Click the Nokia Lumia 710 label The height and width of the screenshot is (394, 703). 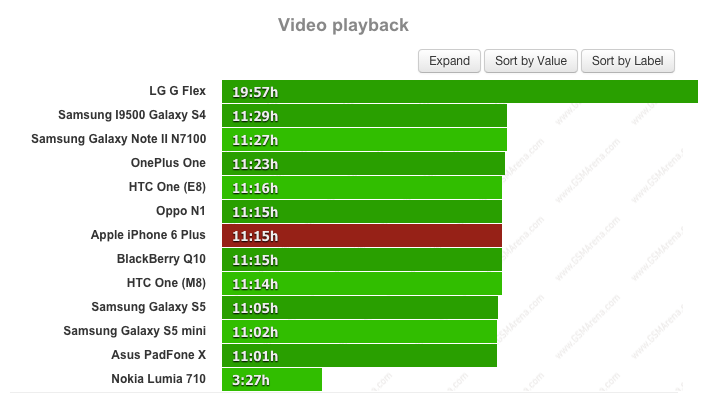coord(158,379)
